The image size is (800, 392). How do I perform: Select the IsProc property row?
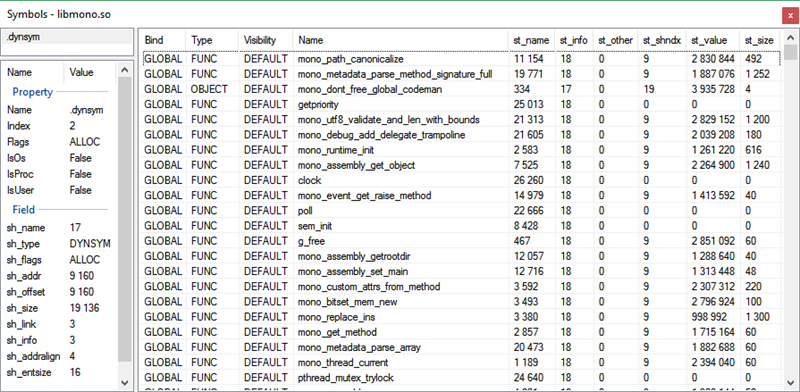(60, 174)
